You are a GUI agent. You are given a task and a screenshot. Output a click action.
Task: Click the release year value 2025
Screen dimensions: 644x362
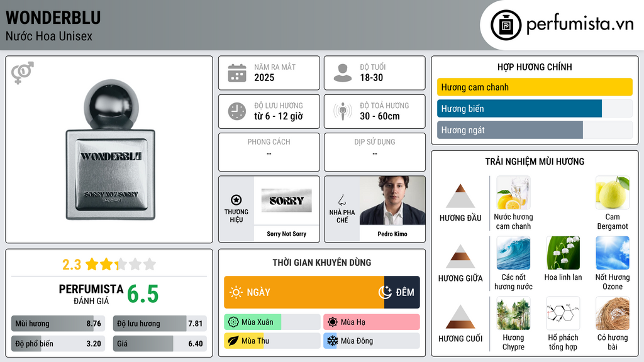pyautogui.click(x=264, y=77)
